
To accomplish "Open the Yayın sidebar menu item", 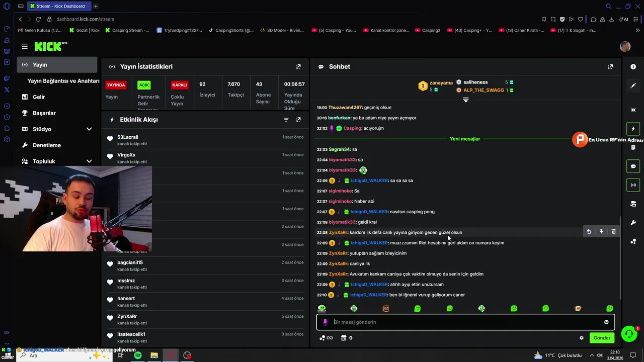I will point(57,65).
